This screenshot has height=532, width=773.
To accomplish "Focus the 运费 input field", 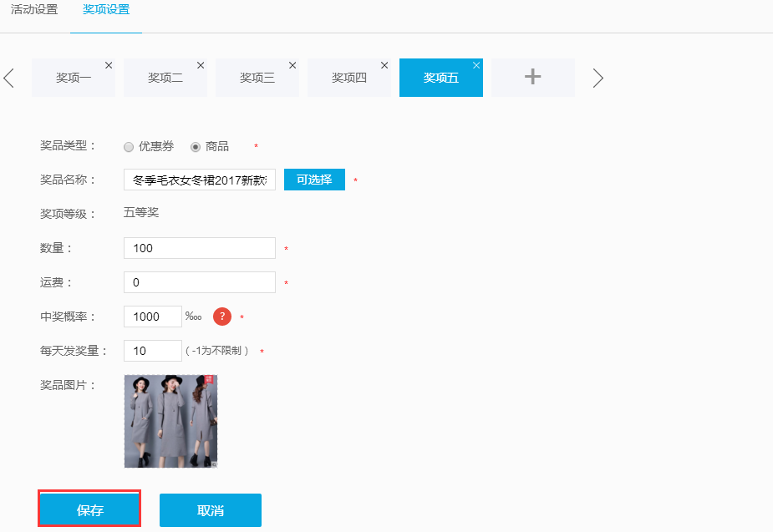I will click(200, 282).
